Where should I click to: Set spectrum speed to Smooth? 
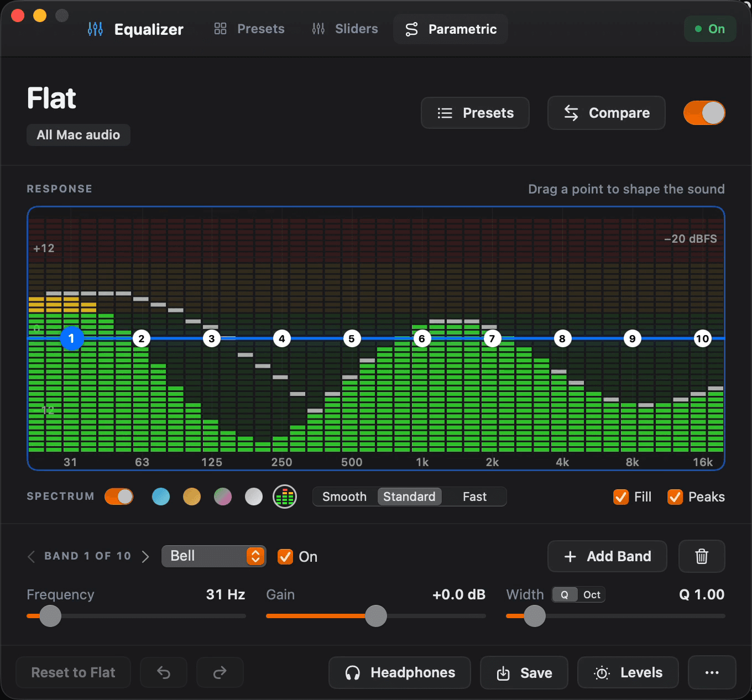pos(344,497)
